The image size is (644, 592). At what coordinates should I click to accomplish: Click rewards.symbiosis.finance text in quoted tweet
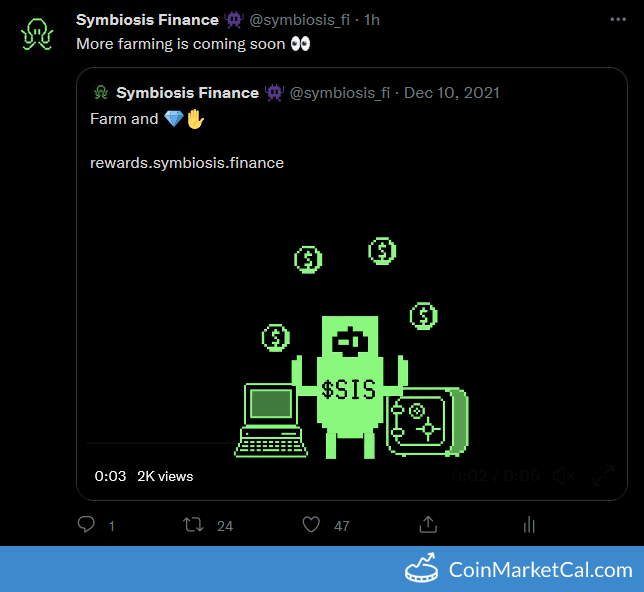187,162
